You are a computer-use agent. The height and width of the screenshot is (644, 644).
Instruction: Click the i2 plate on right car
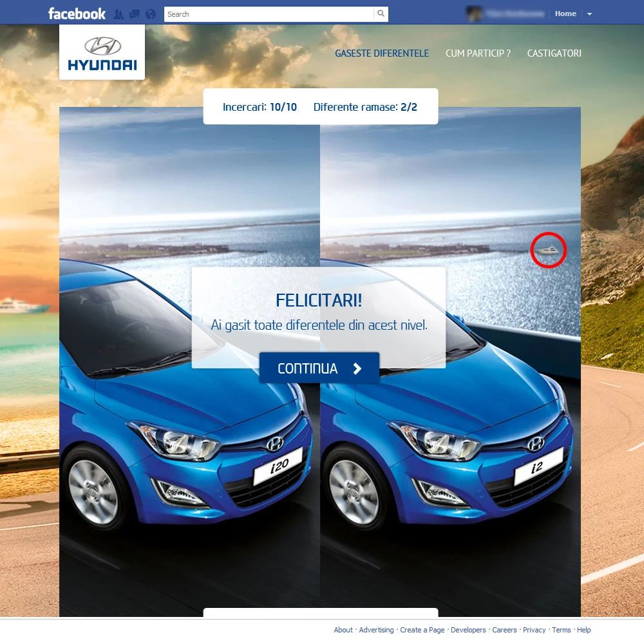[x=538, y=466]
